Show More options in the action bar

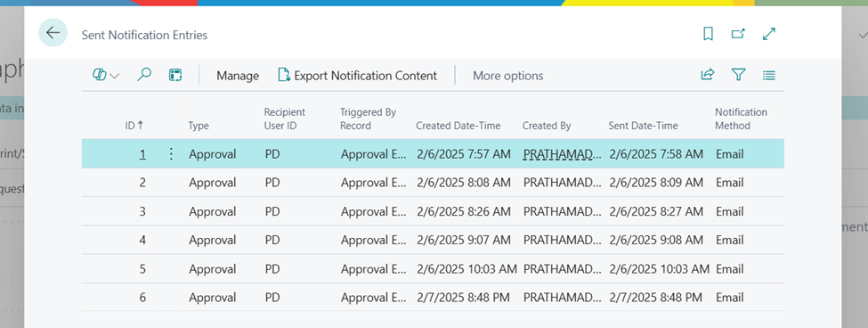pos(507,76)
